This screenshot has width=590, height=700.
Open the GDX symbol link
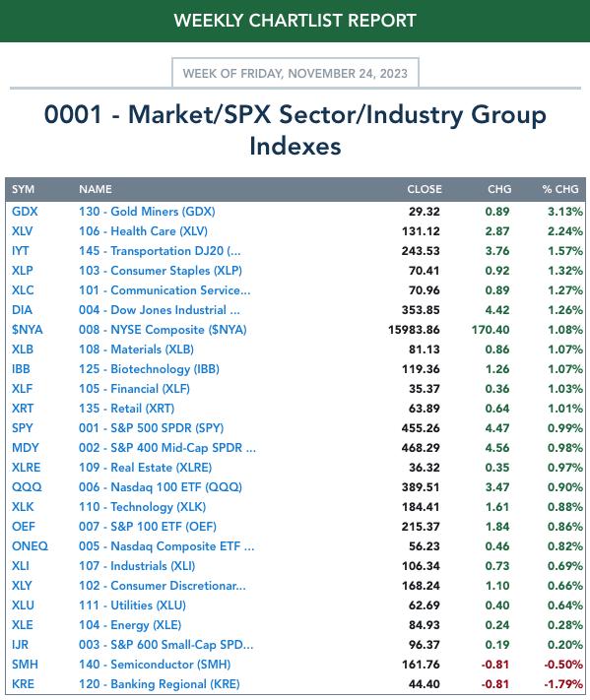pos(25,212)
